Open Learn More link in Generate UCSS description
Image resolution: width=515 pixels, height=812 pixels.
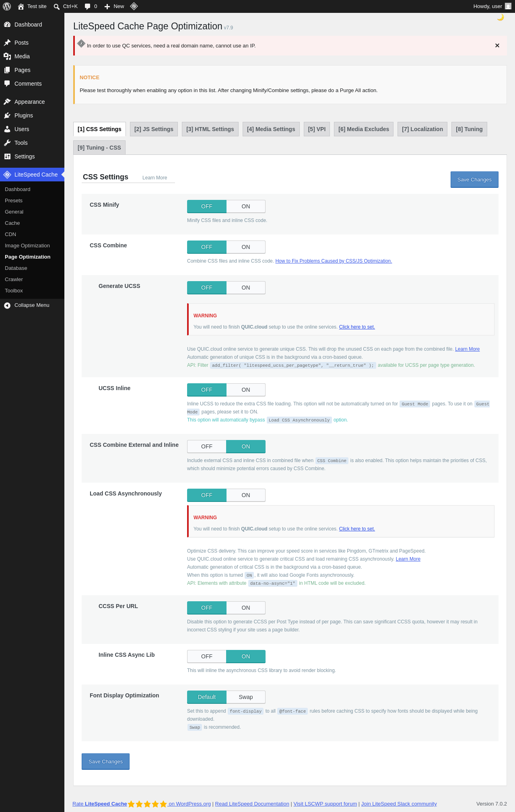click(467, 349)
